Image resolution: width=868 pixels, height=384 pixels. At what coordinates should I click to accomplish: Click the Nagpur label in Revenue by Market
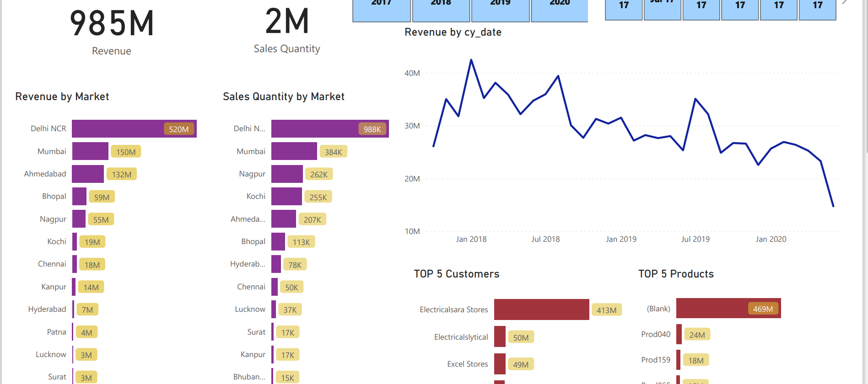53,219
